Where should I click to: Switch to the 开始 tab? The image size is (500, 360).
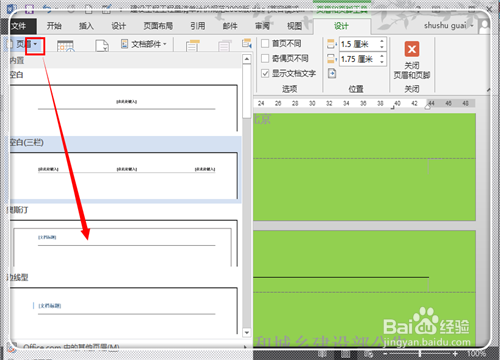[x=54, y=26]
